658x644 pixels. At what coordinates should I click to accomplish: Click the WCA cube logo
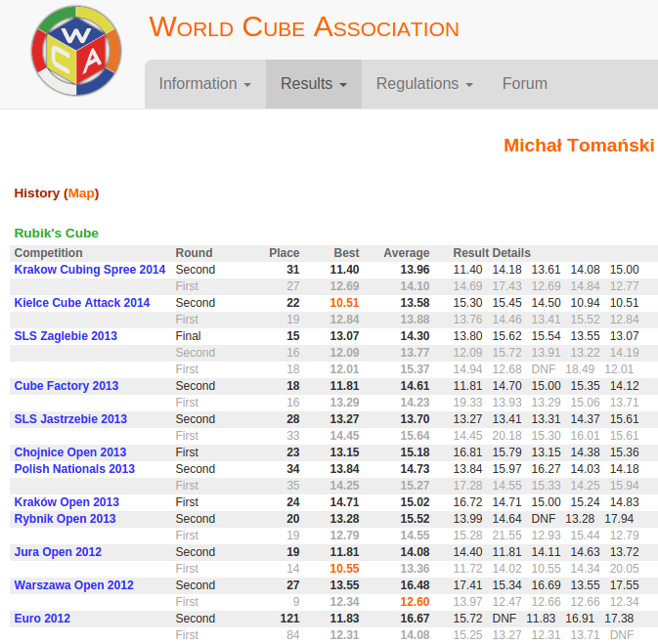76,51
